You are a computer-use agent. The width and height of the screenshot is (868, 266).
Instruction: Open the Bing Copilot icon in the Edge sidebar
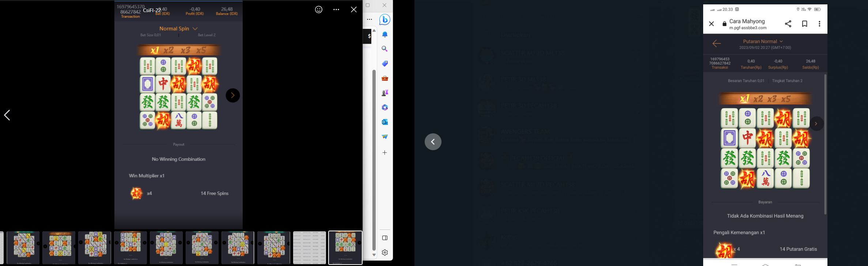(x=385, y=19)
